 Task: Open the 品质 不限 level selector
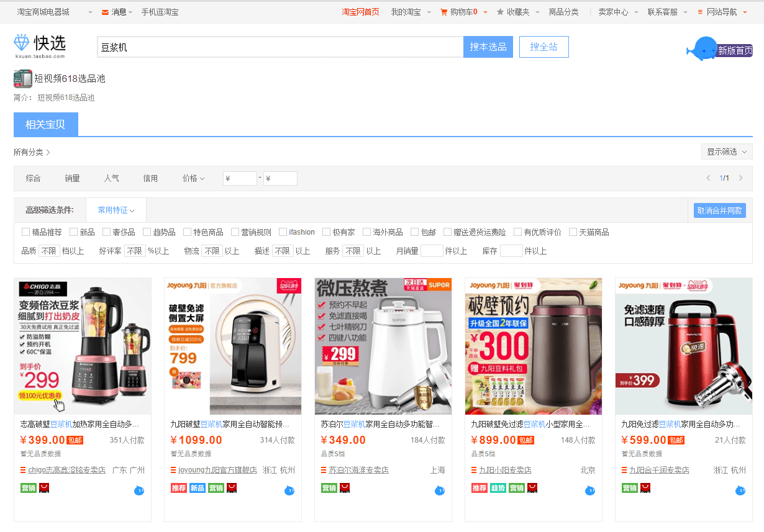(49, 251)
